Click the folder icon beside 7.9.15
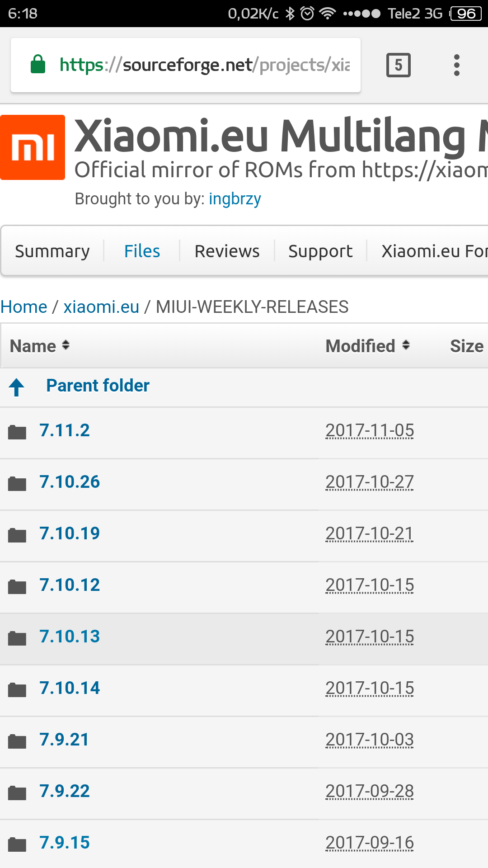Viewport: 488px width, 868px height. click(17, 844)
